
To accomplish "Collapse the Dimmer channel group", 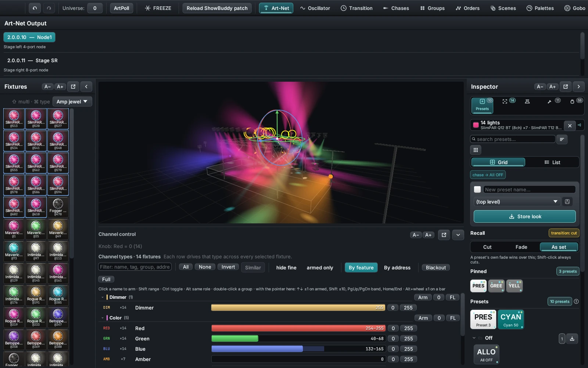I will 103,297.
